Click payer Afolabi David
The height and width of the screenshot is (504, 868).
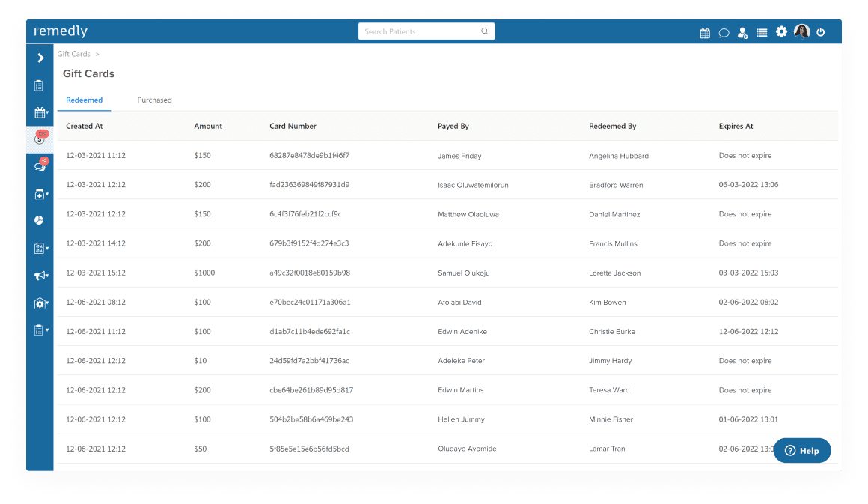click(x=460, y=303)
